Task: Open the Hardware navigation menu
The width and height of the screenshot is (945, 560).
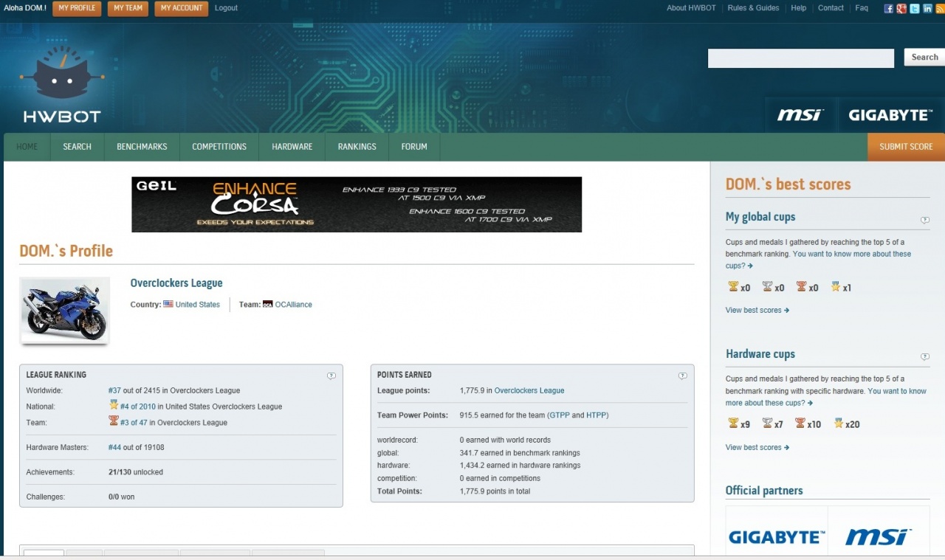Action: [x=292, y=147]
